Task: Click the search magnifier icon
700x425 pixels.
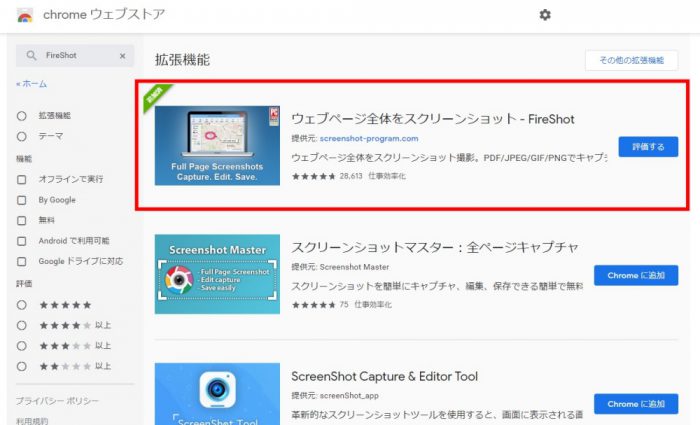Action: pyautogui.click(x=31, y=55)
